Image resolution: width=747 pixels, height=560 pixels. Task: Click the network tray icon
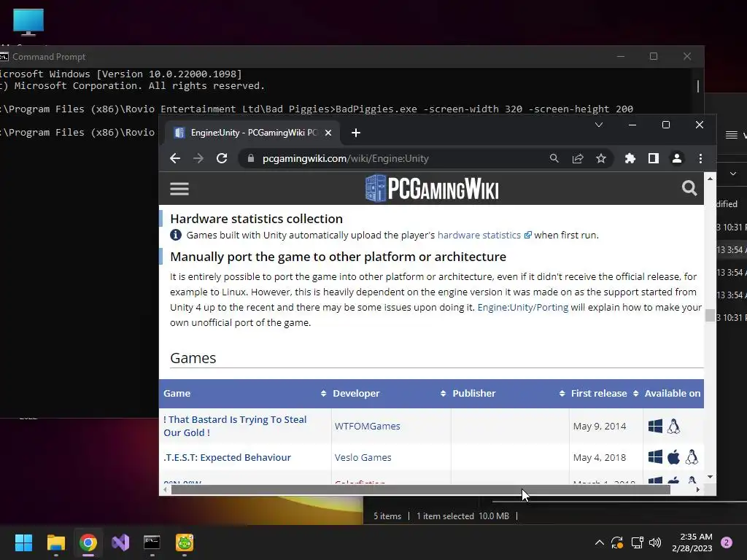(636, 542)
